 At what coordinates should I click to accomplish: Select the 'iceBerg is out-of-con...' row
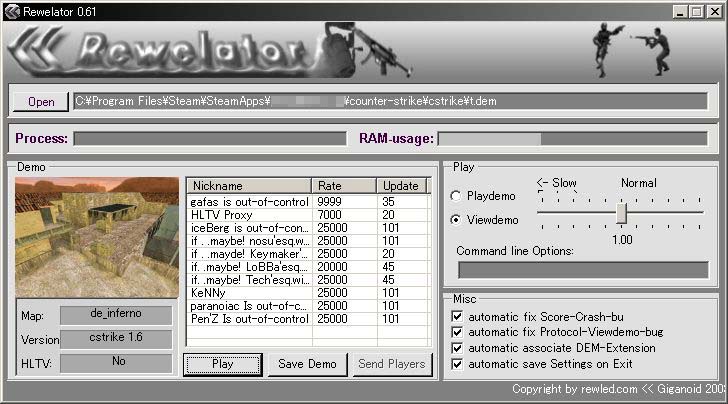click(x=309, y=228)
